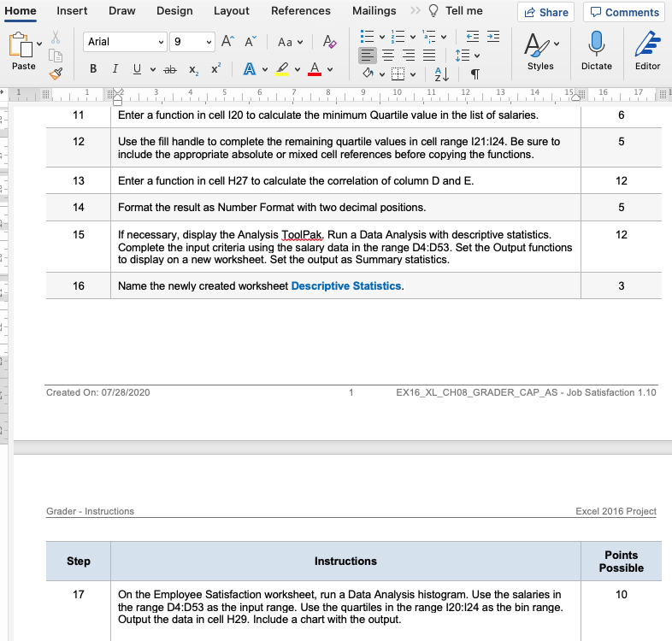Switch to the Draw tab
Viewport: 672px width, 641px height.
coord(121,11)
